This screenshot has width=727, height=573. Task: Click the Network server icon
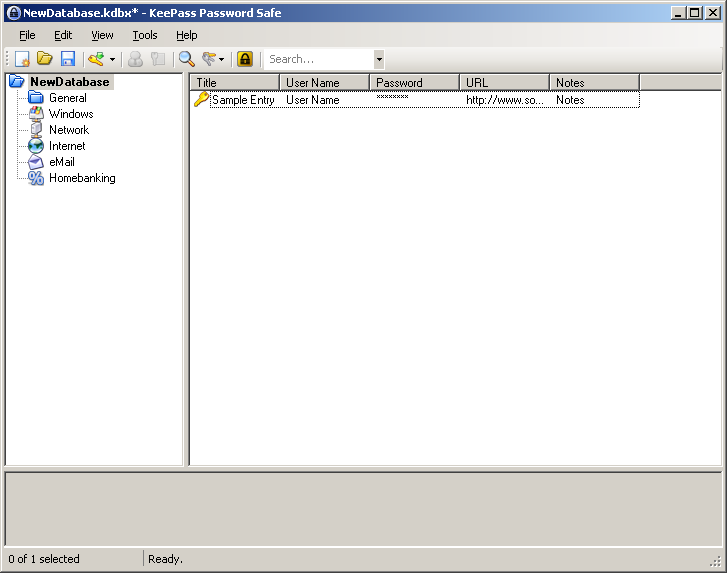pyautogui.click(x=36, y=130)
